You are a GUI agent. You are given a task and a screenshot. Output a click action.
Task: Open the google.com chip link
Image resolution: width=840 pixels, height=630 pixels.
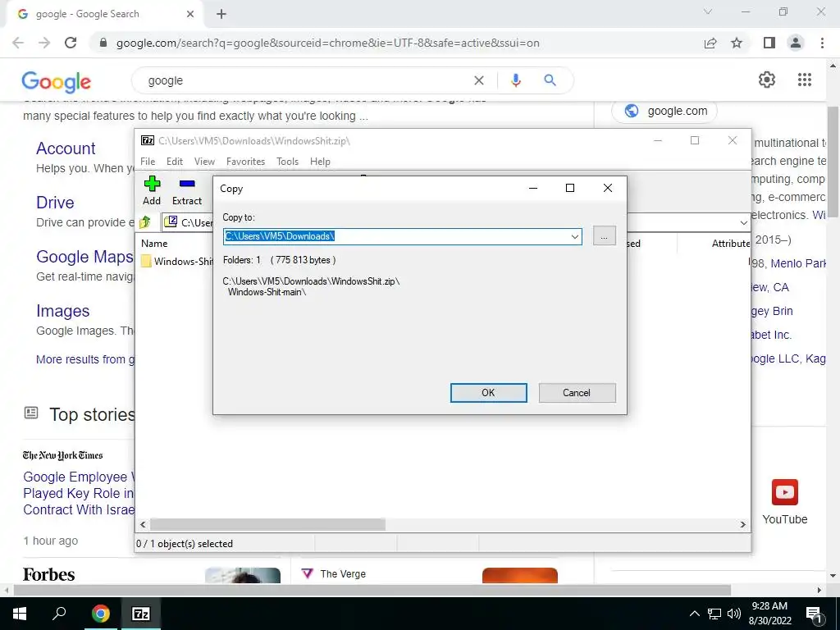pyautogui.click(x=664, y=111)
